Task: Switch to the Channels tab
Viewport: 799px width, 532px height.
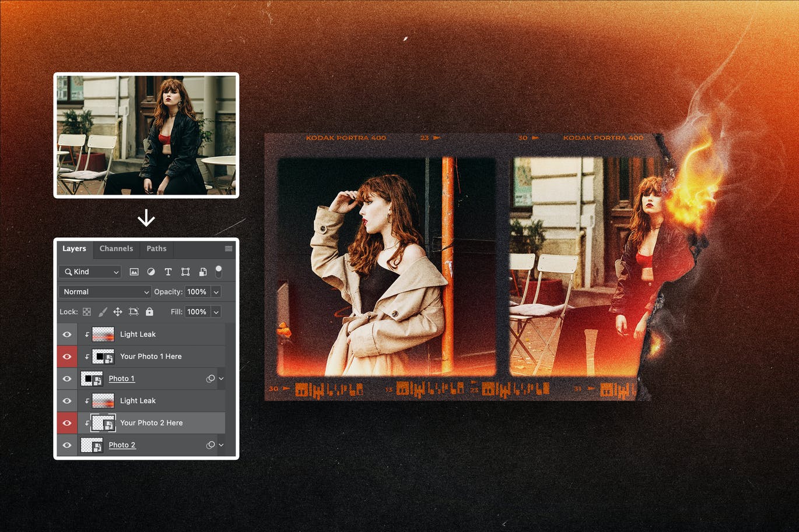Action: point(116,249)
